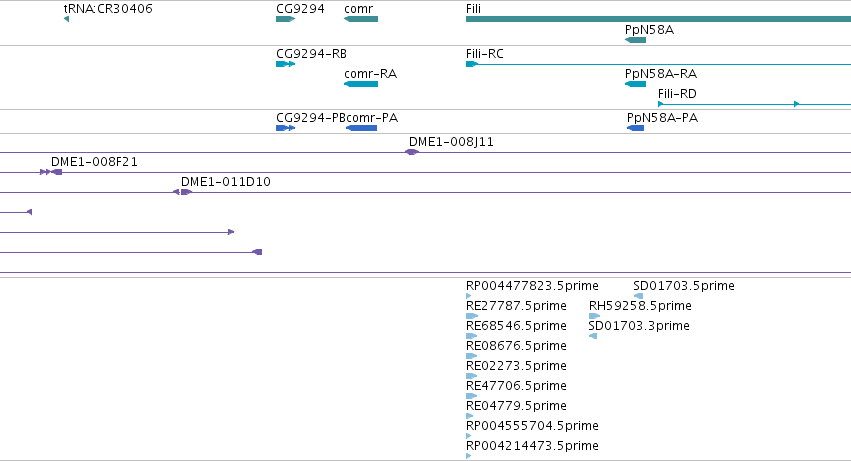Select the RE27787.5prime EST arrow glyph

[x=472, y=316]
